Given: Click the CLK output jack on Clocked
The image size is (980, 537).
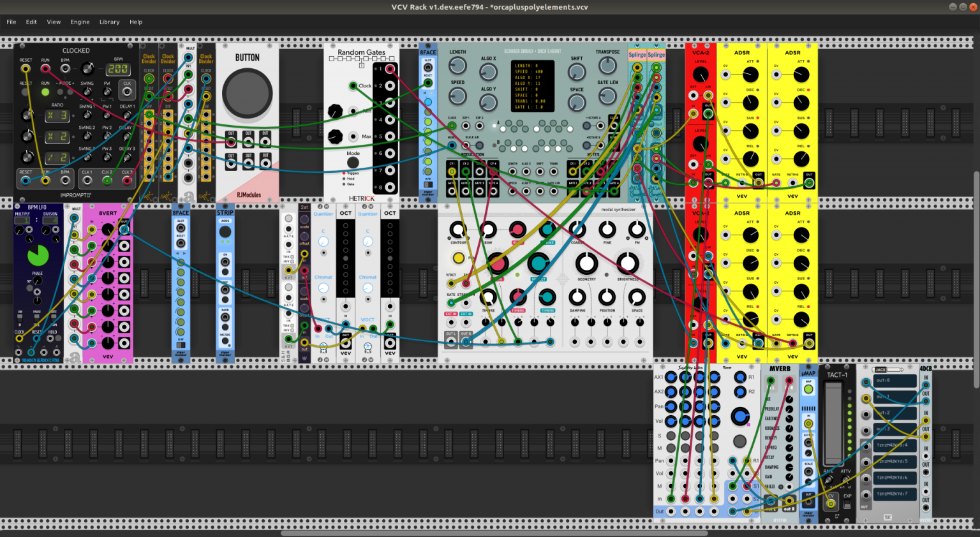Looking at the screenshot, I should 127,91.
